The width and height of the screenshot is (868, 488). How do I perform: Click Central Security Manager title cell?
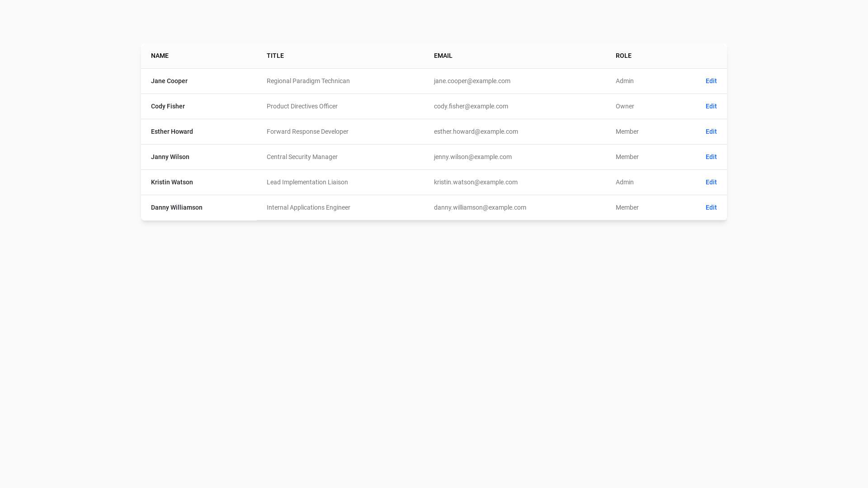(302, 157)
